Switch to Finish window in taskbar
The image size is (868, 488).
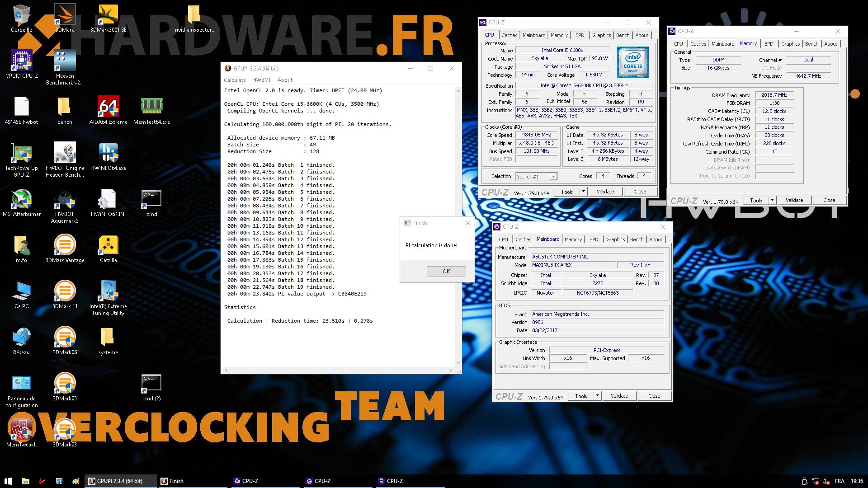[192, 481]
